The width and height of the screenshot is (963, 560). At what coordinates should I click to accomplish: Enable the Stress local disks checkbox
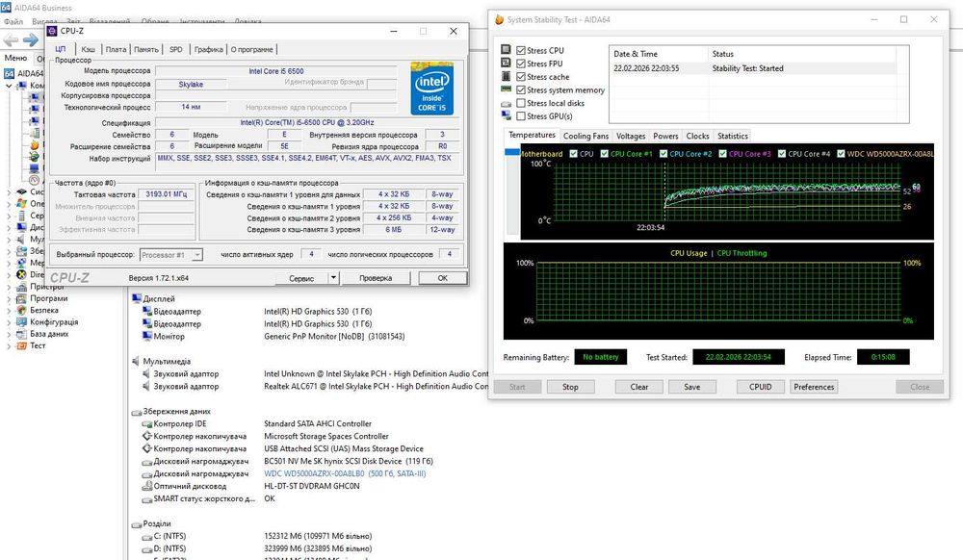521,103
